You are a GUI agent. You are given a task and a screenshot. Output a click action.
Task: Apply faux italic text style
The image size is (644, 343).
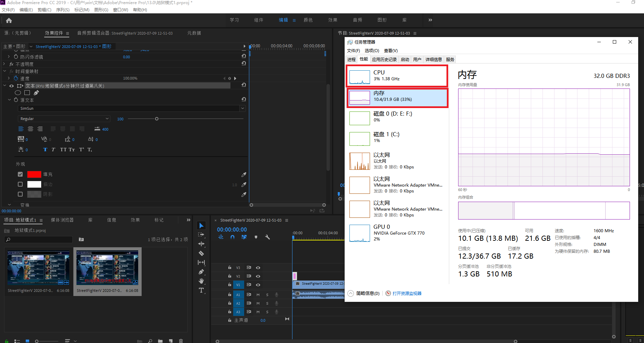click(x=53, y=150)
